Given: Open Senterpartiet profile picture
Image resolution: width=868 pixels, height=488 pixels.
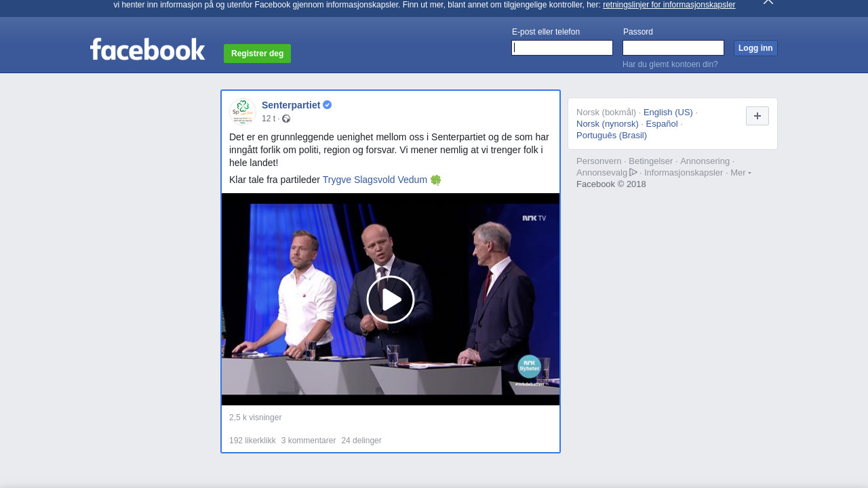Looking at the screenshot, I should pyautogui.click(x=242, y=111).
